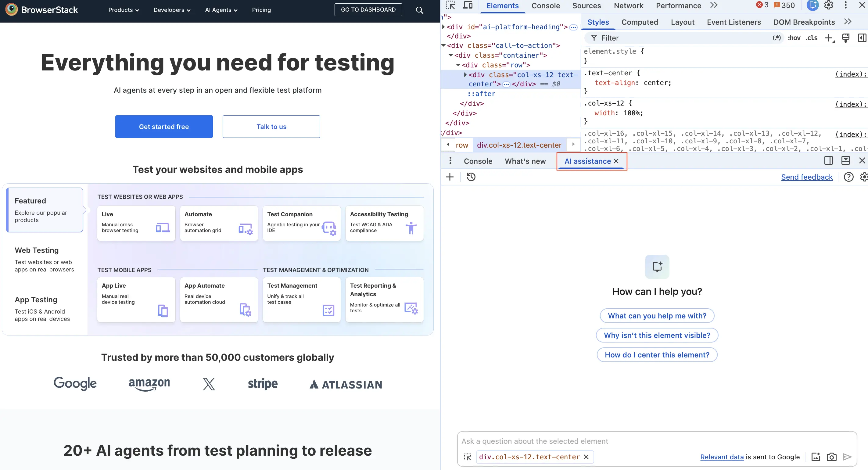Expand the ai-platform-heading div node
Image resolution: width=868 pixels, height=470 pixels.
[x=443, y=27]
